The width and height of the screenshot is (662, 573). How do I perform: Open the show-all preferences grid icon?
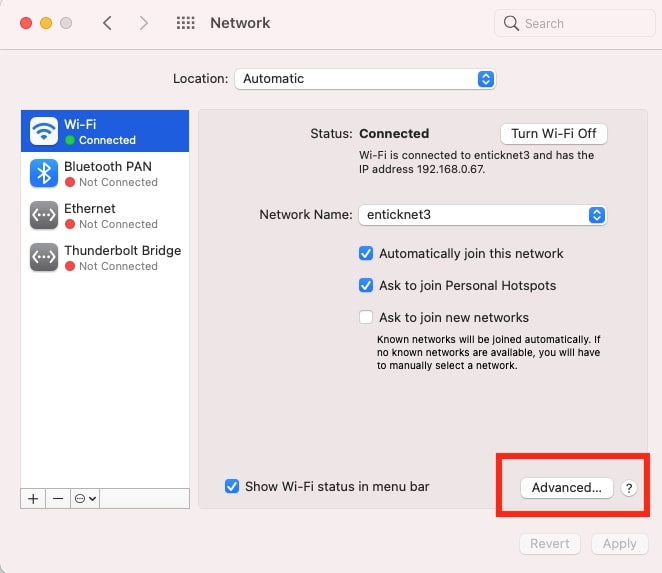(x=186, y=23)
